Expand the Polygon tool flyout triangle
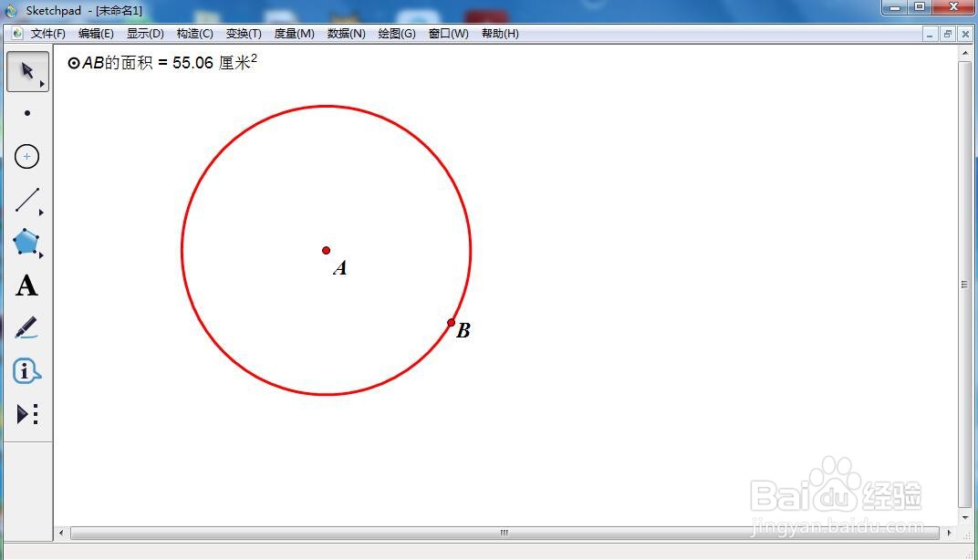This screenshot has width=978, height=560. click(41, 255)
